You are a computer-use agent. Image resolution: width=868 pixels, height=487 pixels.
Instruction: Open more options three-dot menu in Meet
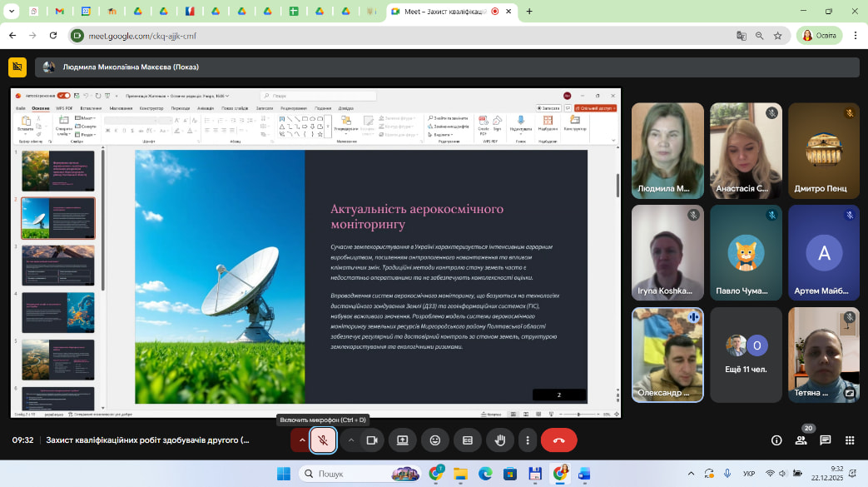527,440
